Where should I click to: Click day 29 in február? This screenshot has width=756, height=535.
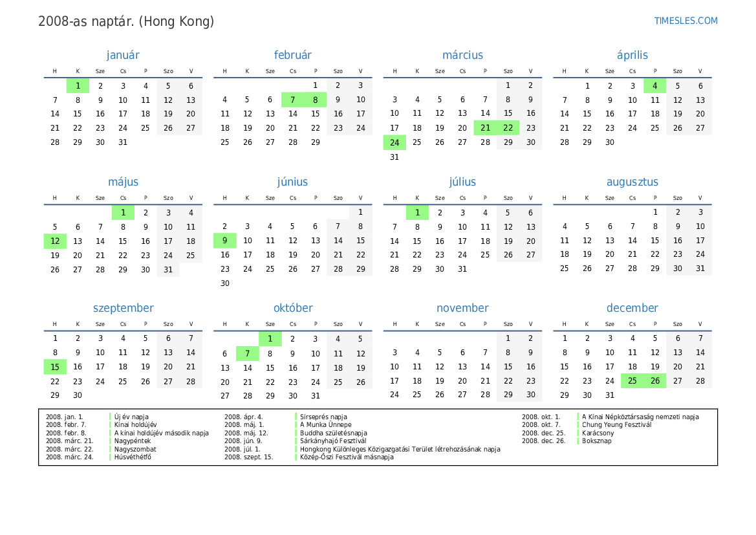pyautogui.click(x=316, y=142)
